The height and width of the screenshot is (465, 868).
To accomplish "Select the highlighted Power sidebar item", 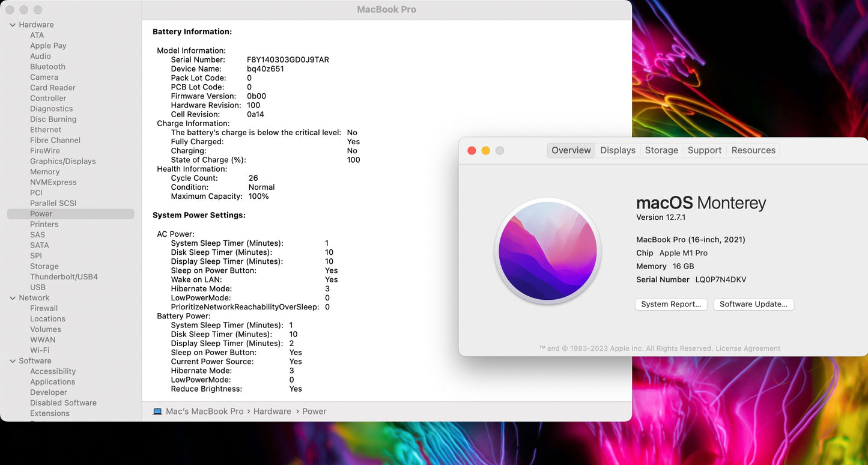I will pos(70,214).
